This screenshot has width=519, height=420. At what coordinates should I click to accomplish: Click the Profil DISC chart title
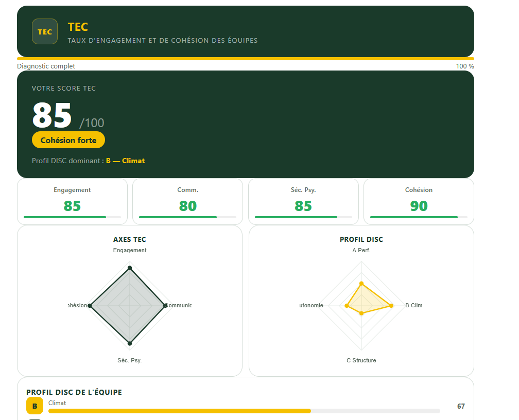pos(361,239)
